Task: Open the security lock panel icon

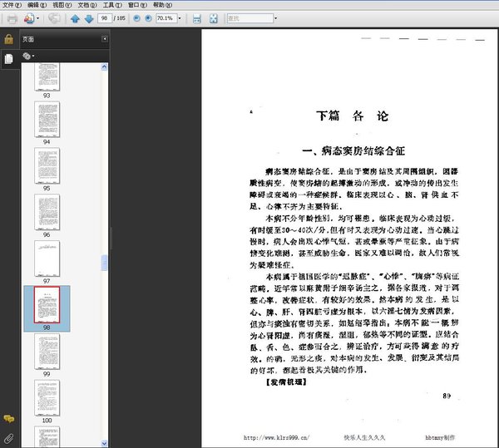Action: click(x=8, y=39)
